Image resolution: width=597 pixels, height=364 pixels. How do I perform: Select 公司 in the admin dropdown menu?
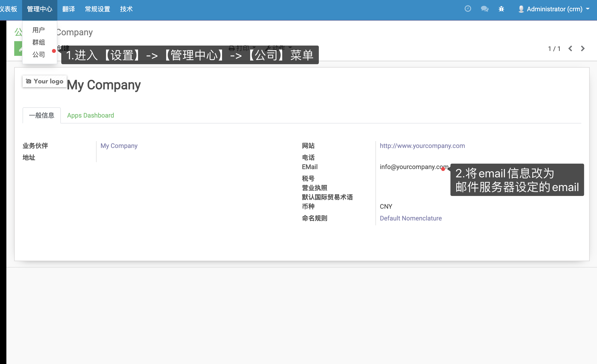coord(38,54)
